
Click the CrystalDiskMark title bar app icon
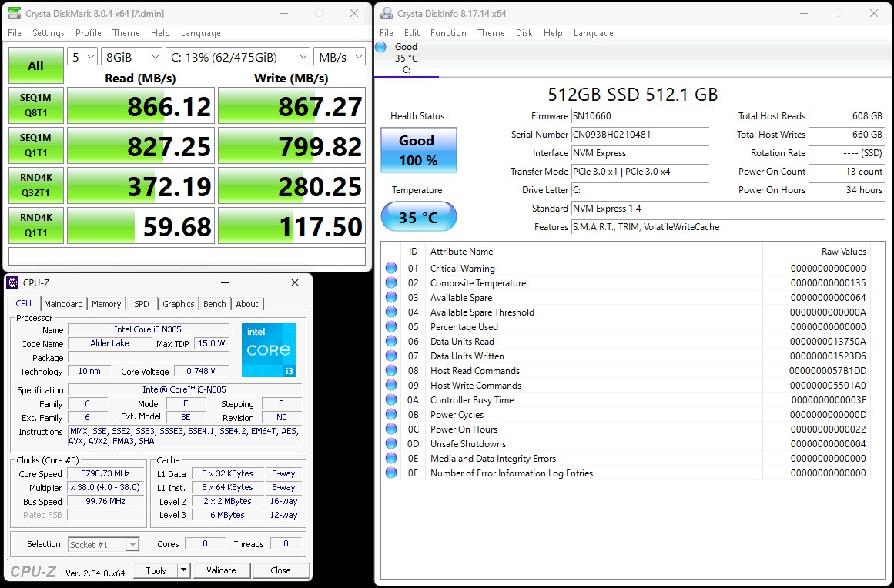(x=14, y=14)
